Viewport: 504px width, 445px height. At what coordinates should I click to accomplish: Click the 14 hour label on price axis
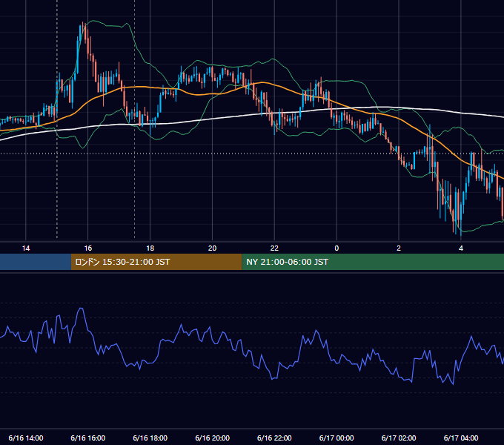26,248
